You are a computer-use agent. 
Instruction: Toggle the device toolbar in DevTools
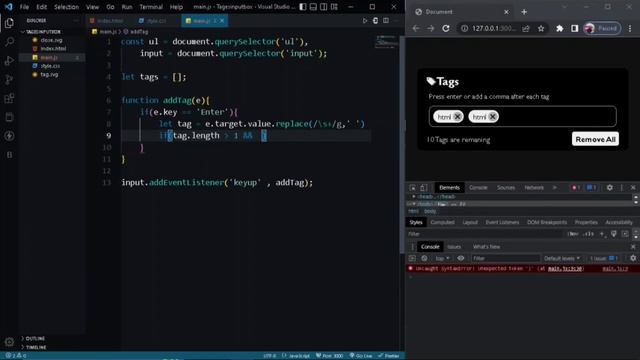[424, 187]
